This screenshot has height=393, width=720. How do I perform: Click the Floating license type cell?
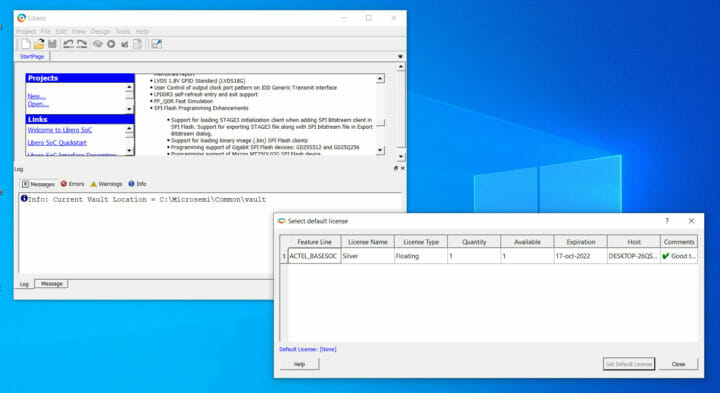tap(421, 256)
